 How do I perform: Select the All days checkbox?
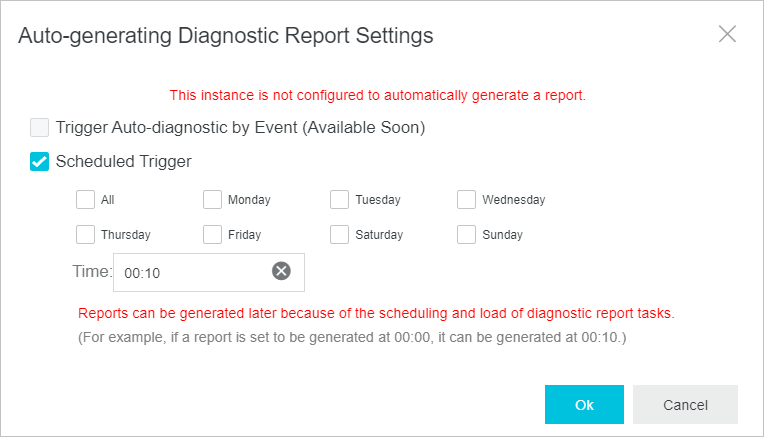pos(85,199)
